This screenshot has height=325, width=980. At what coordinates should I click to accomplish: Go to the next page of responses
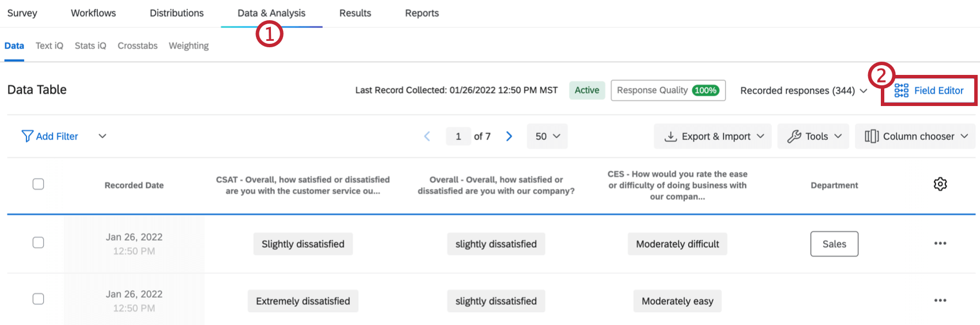point(509,136)
